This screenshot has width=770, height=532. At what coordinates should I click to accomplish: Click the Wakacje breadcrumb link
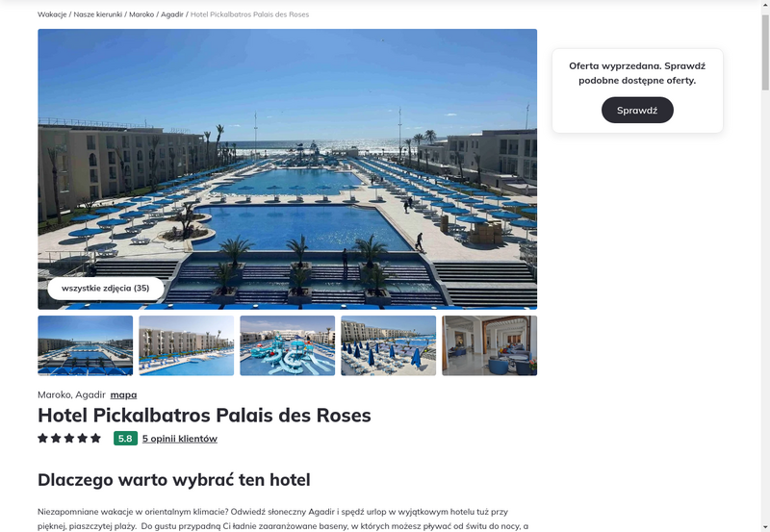(52, 14)
